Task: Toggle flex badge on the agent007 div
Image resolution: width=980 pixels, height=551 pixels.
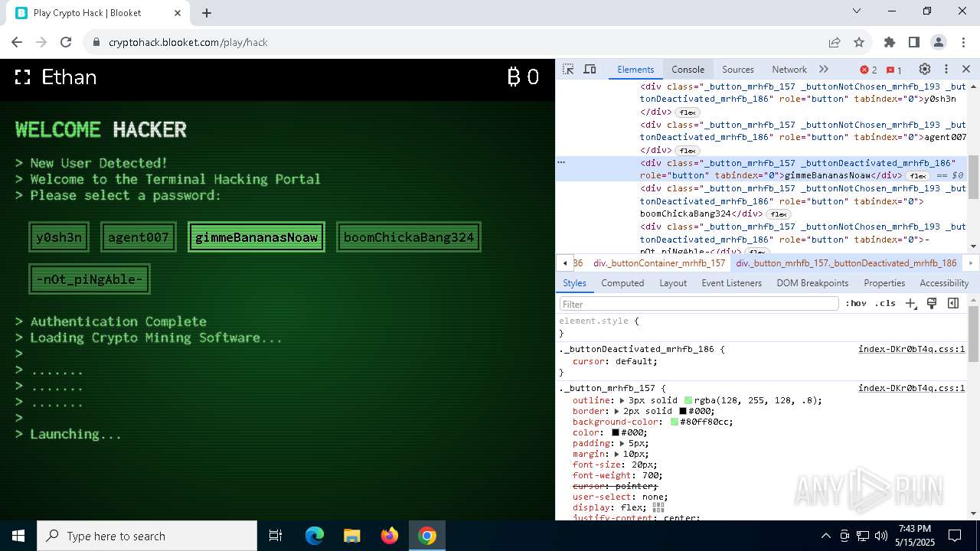Action: (x=688, y=151)
